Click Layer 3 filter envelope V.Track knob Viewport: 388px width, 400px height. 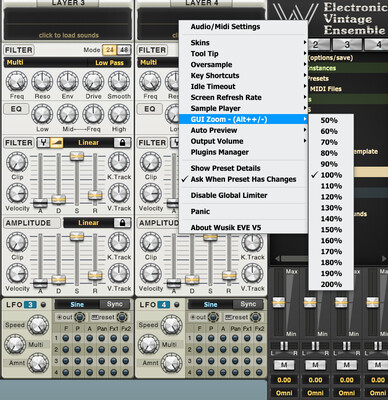click(x=119, y=194)
